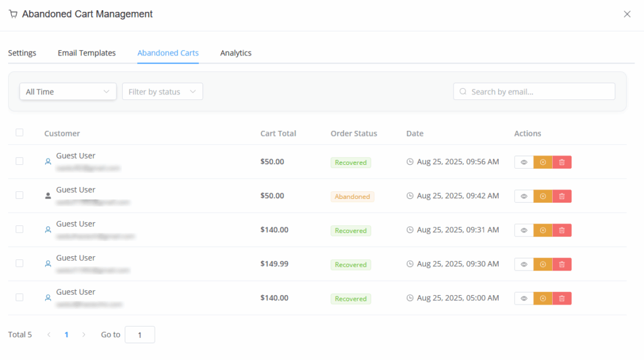Click orange action icon for 09:30 AM cart

[x=543, y=264]
